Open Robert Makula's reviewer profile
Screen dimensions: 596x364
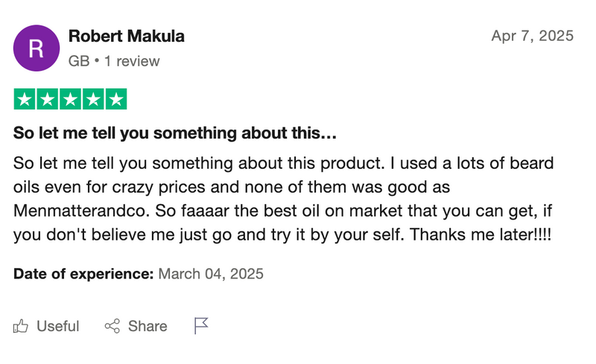[x=126, y=36]
